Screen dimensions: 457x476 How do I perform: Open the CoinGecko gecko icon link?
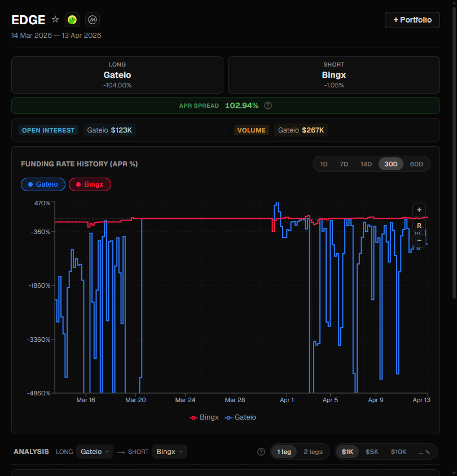[x=72, y=20]
